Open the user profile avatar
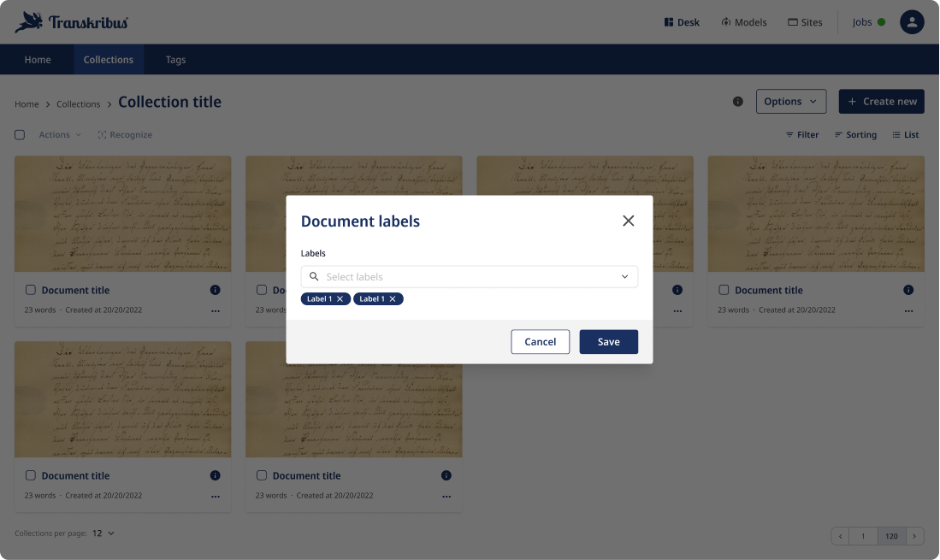The height and width of the screenshot is (560, 940). click(912, 22)
